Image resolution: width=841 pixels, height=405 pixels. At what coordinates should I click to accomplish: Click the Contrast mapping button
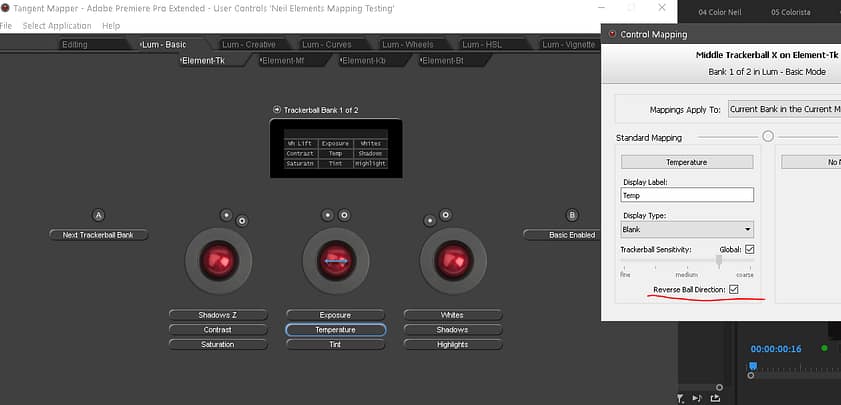(x=218, y=329)
